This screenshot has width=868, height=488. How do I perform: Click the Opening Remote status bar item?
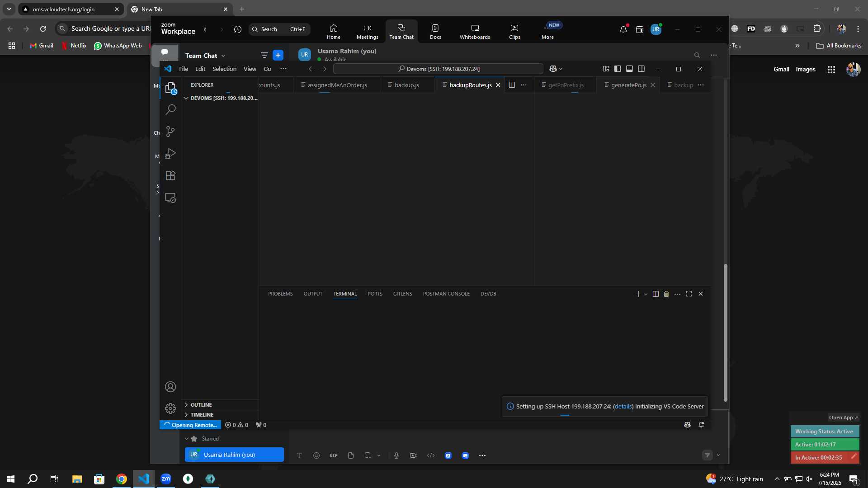click(190, 425)
